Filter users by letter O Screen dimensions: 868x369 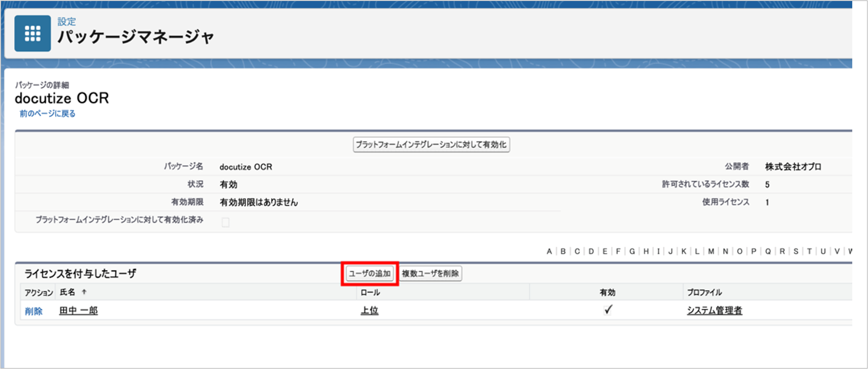(x=740, y=251)
